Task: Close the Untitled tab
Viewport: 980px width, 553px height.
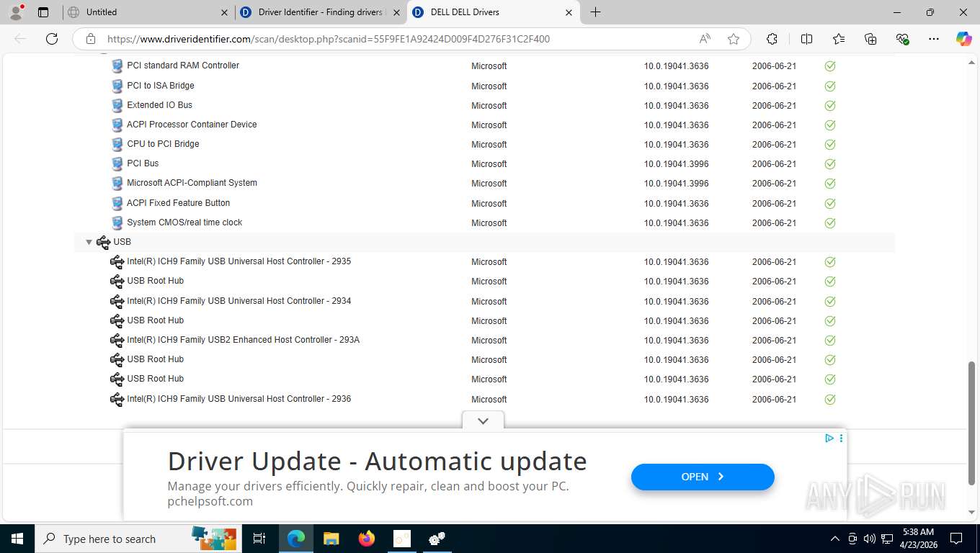Action: click(224, 12)
